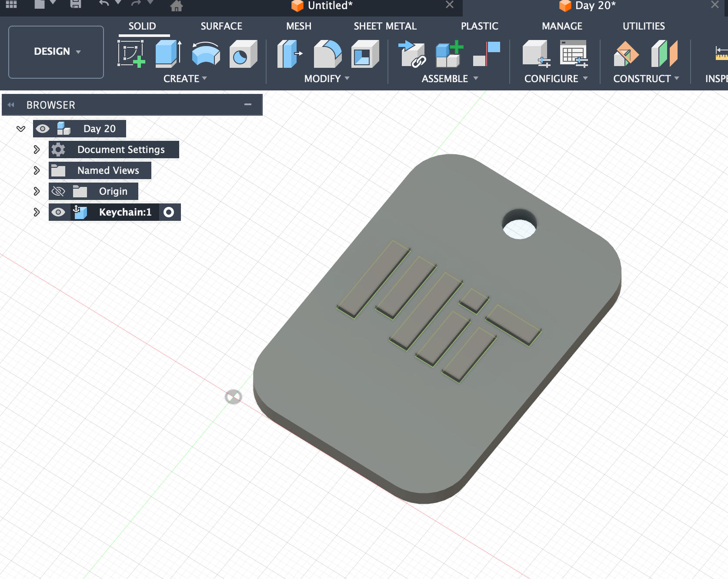728x579 pixels.
Task: Collapse the BROWSER panel with minus button
Action: point(248,105)
